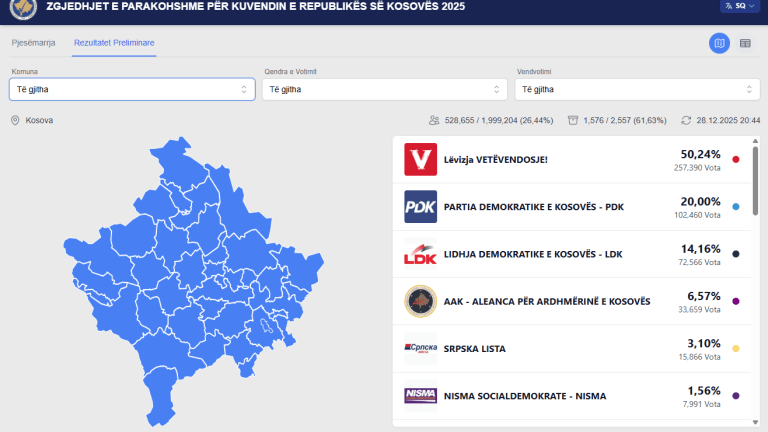The width and height of the screenshot is (768, 432).
Task: Click the refresh timestamp icon
Action: click(686, 121)
